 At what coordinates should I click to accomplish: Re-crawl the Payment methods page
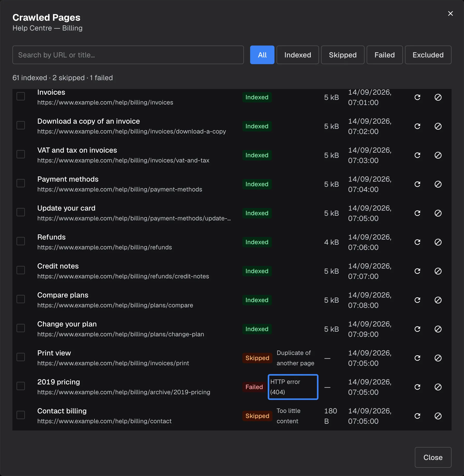[417, 184]
